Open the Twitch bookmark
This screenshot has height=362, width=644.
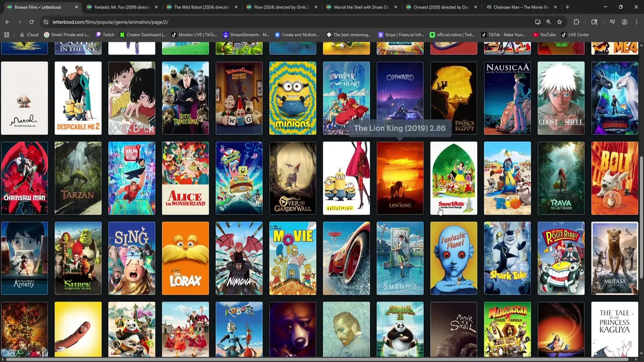tap(105, 35)
